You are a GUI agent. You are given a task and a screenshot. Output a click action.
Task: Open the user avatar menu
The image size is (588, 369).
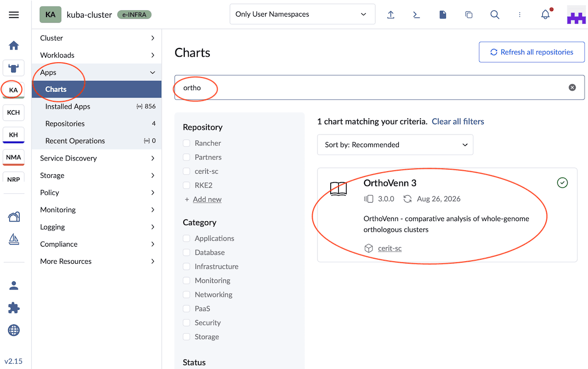click(x=576, y=15)
